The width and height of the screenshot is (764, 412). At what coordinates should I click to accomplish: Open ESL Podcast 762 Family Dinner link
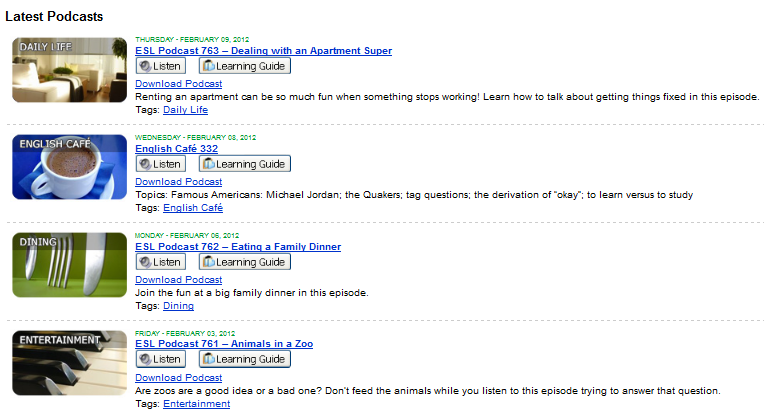238,247
